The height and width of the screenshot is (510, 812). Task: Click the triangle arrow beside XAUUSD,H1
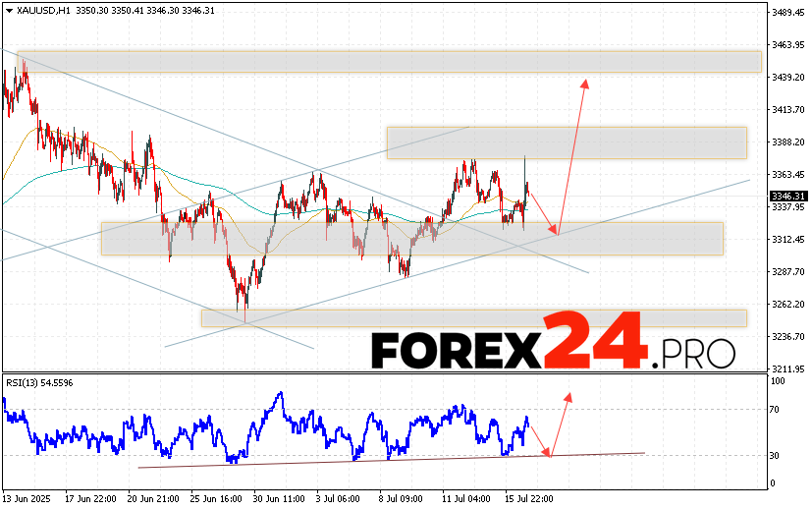coord(7,10)
